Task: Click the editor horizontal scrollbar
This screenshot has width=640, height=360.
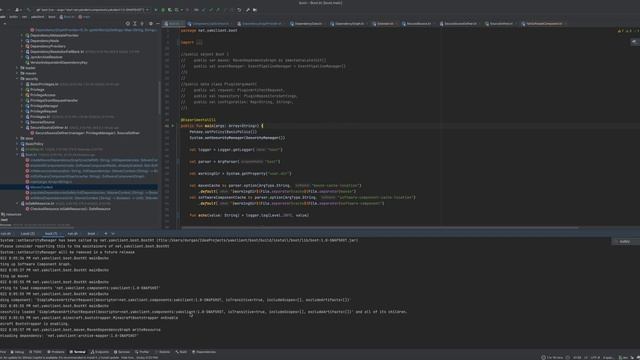Action: (x=380, y=228)
